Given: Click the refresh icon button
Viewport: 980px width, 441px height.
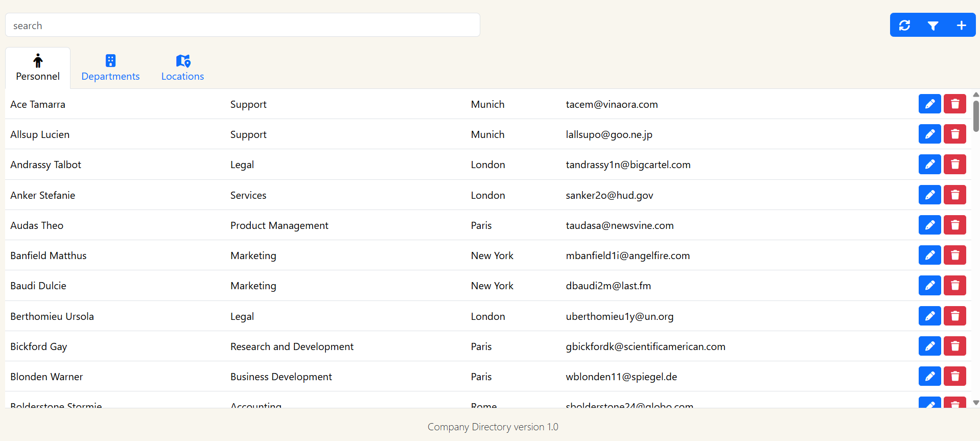Looking at the screenshot, I should 904,25.
